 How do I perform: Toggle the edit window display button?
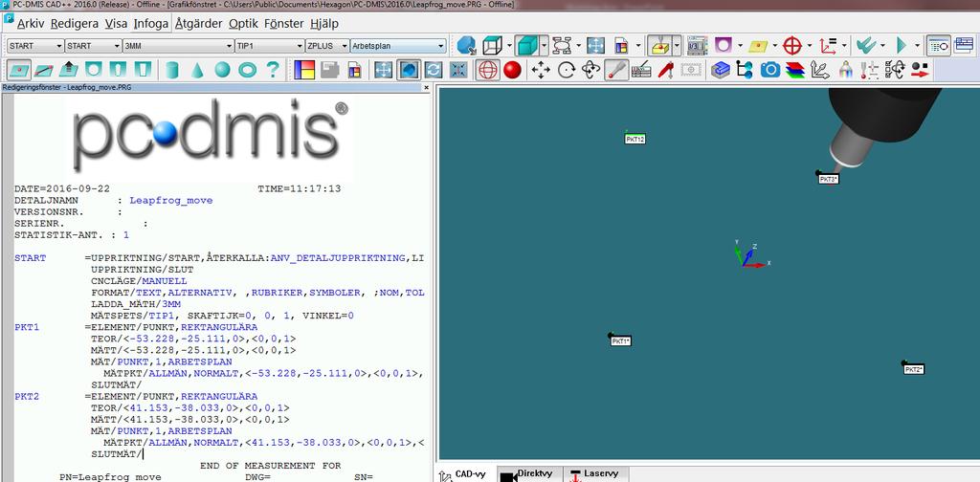coord(938,46)
